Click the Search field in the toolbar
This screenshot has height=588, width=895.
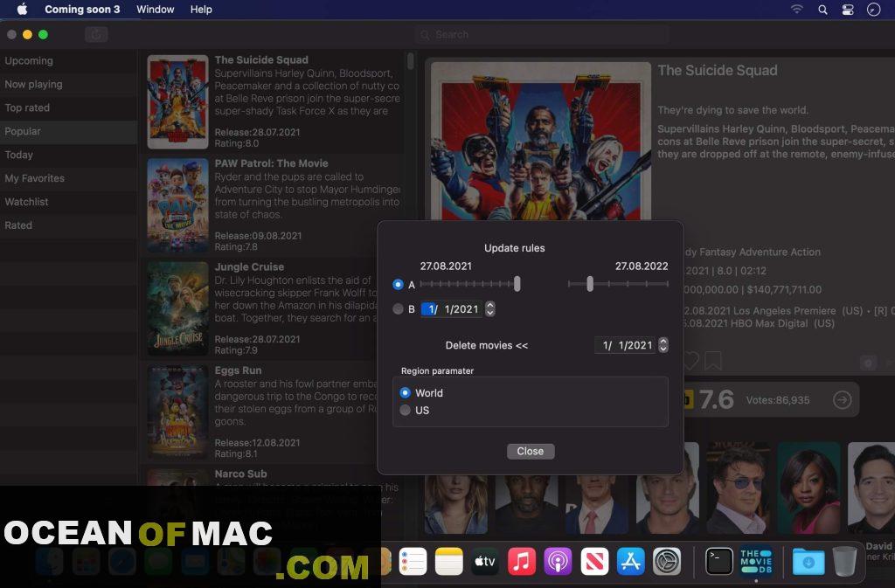(542, 35)
